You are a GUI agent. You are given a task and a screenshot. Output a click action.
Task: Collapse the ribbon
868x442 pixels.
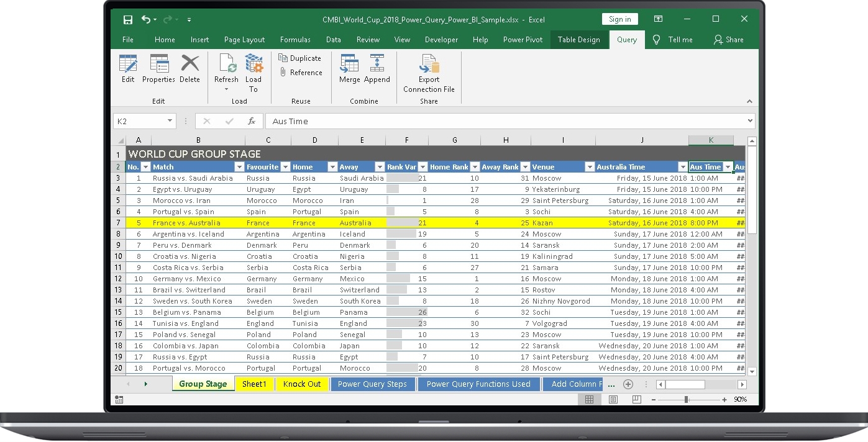pos(749,101)
